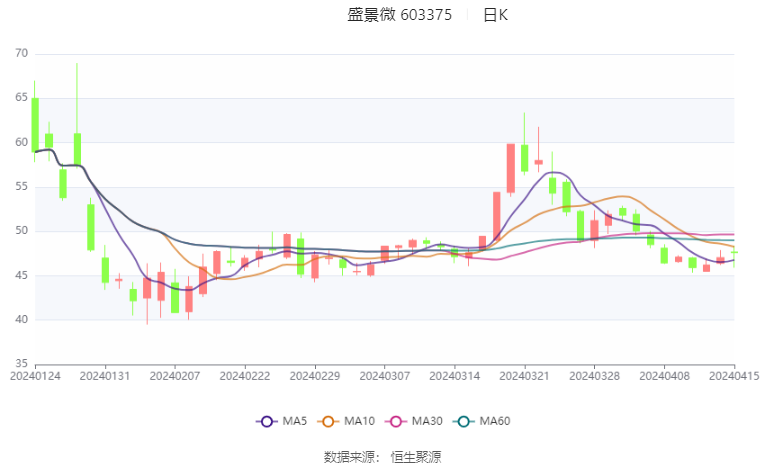The width and height of the screenshot is (765, 465).
Task: Click y-axis value 50
Action: (x=21, y=230)
